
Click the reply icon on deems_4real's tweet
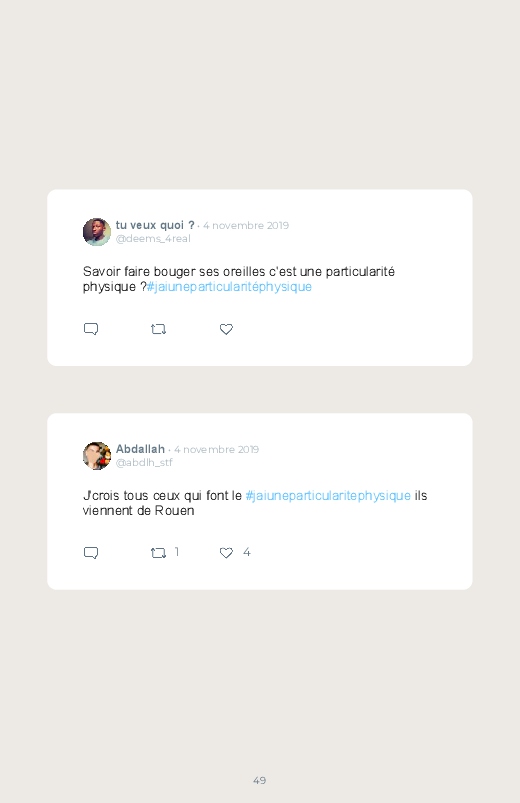coord(91,329)
